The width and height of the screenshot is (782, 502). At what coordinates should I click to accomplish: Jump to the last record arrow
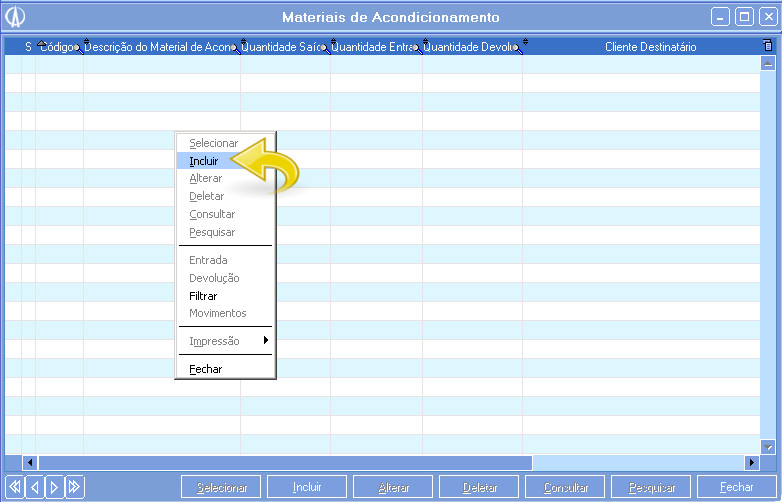click(74, 487)
